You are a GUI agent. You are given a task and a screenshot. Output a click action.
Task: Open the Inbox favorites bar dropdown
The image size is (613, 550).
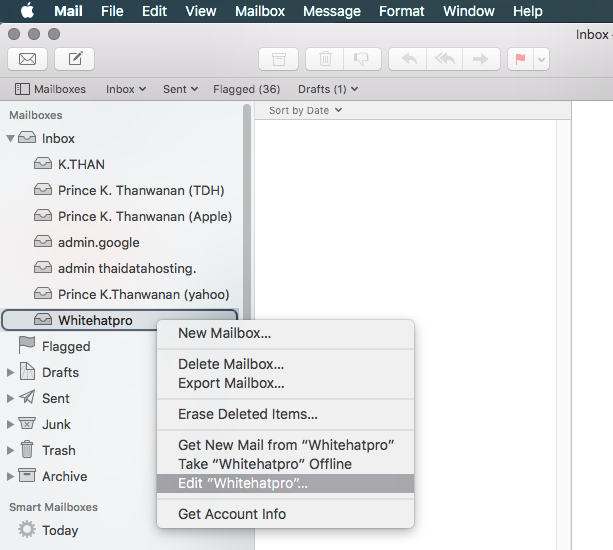pos(126,89)
